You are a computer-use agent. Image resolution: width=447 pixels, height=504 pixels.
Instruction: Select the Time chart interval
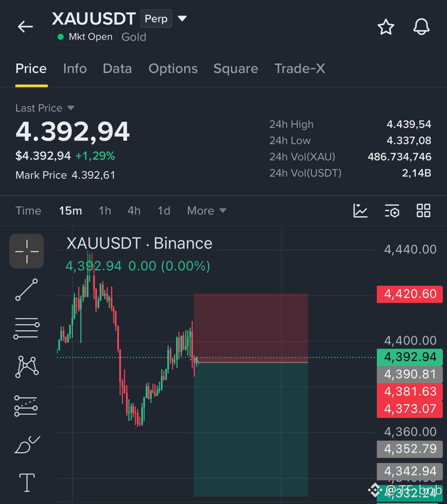(28, 211)
